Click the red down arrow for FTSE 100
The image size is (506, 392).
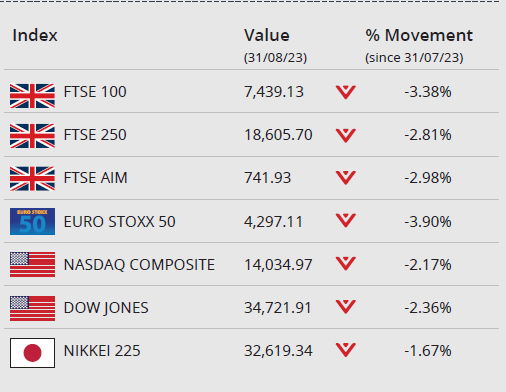click(346, 92)
